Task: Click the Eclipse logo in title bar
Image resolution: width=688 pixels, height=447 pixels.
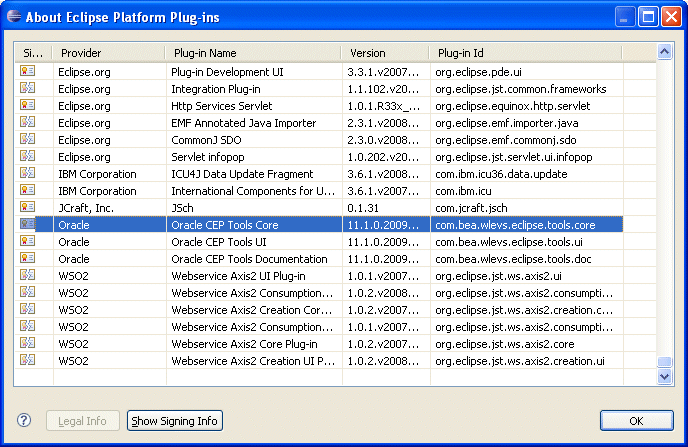Action: [x=14, y=16]
